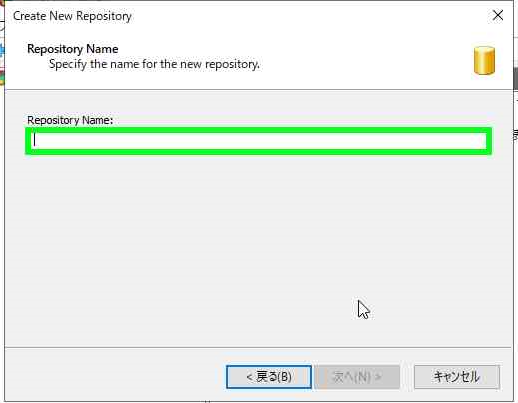Image resolution: width=518 pixels, height=403 pixels.
Task: Click the database cylinder graphic in header
Action: coord(484,60)
